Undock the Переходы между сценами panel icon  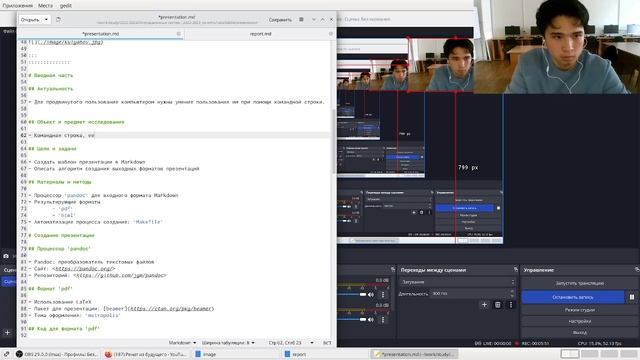[x=516, y=269]
